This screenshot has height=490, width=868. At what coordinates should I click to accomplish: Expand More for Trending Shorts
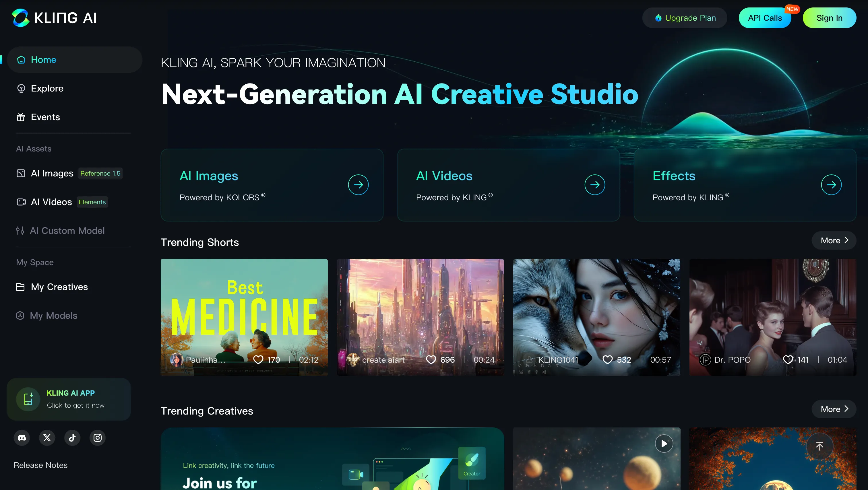coord(834,240)
